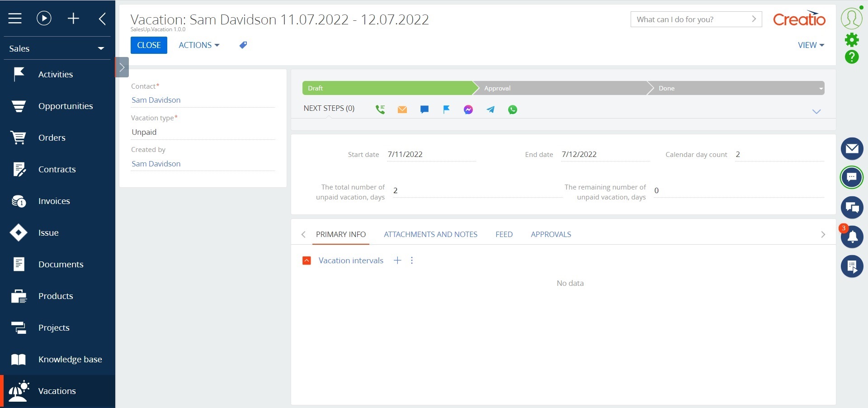Image resolution: width=868 pixels, height=408 pixels.
Task: Click the Start date field
Action: click(x=431, y=154)
